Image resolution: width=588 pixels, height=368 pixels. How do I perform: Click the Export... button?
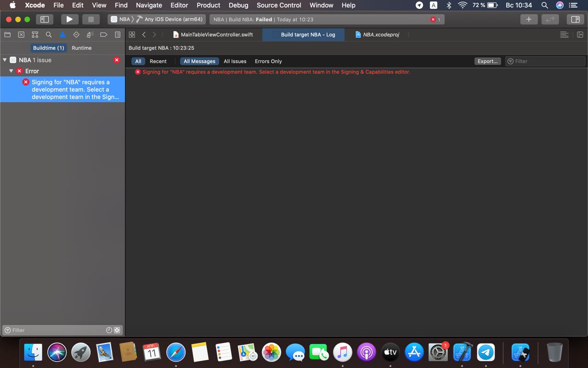coord(487,61)
